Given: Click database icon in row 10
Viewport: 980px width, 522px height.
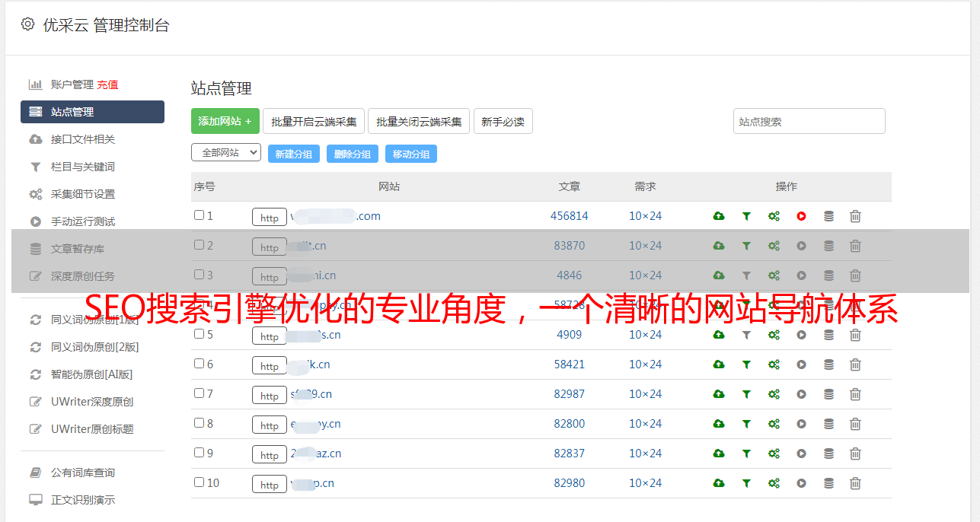Looking at the screenshot, I should tap(828, 483).
